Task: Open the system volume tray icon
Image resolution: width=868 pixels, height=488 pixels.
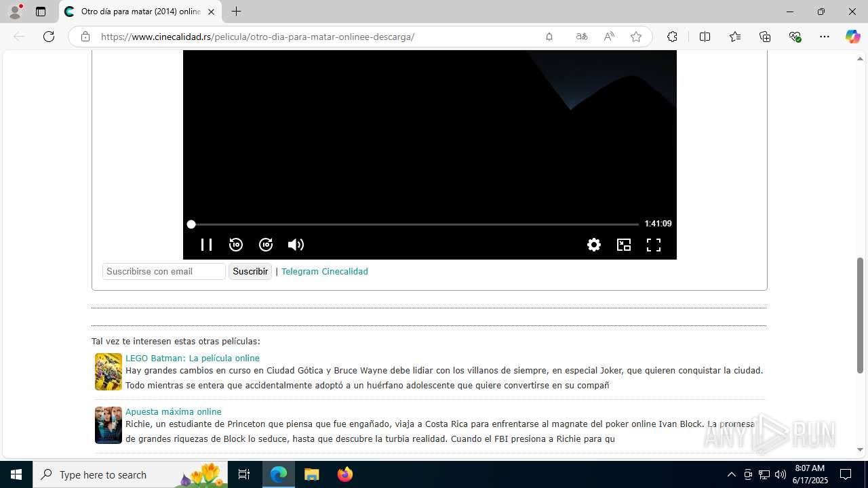Action: pyautogui.click(x=780, y=474)
